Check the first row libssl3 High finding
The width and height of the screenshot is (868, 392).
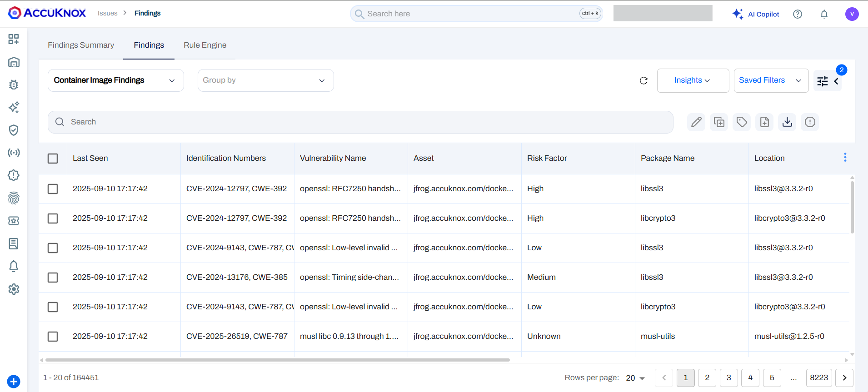coord(53,189)
